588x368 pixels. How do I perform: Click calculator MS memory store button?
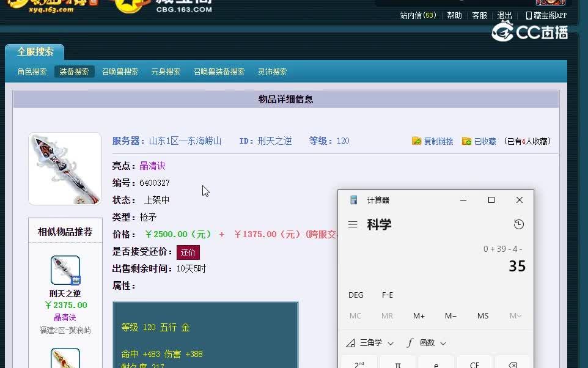tap(483, 316)
